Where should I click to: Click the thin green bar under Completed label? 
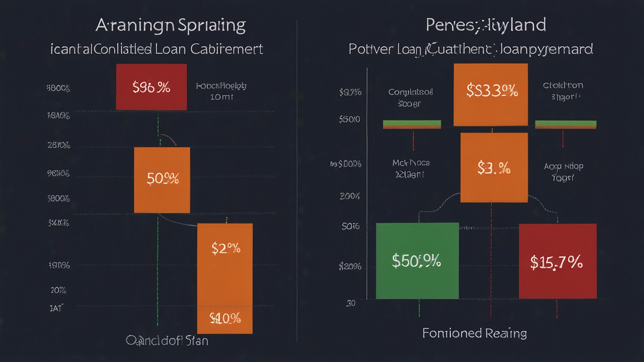coord(412,124)
